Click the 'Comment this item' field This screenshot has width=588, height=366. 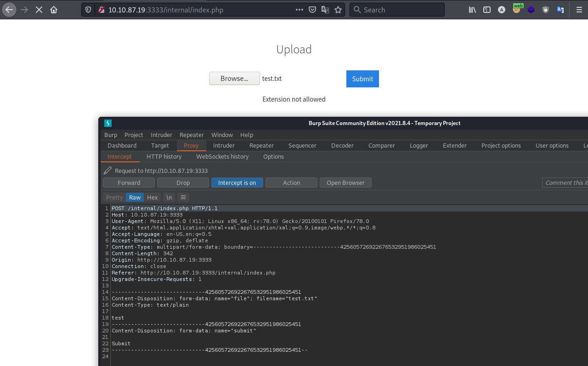pyautogui.click(x=565, y=183)
